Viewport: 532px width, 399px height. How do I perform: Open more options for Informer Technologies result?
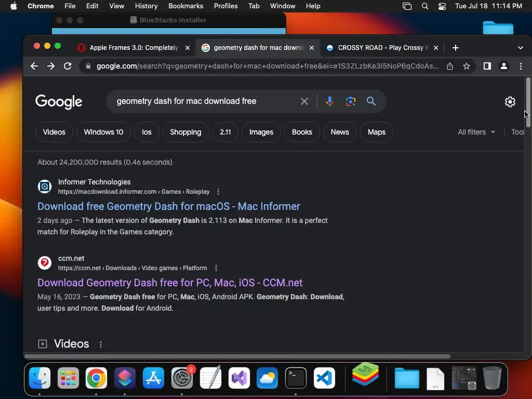pyautogui.click(x=218, y=192)
